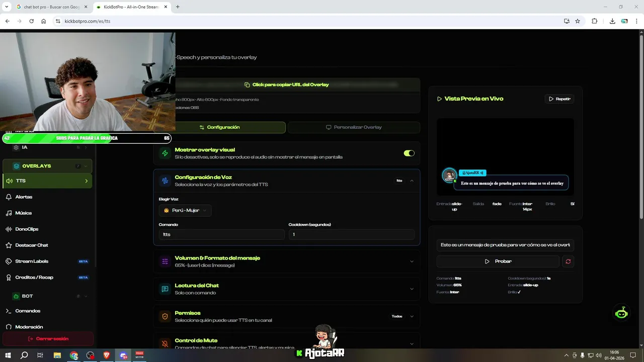
Task: Toggle Mostrar overlay visual switch
Action: click(409, 153)
